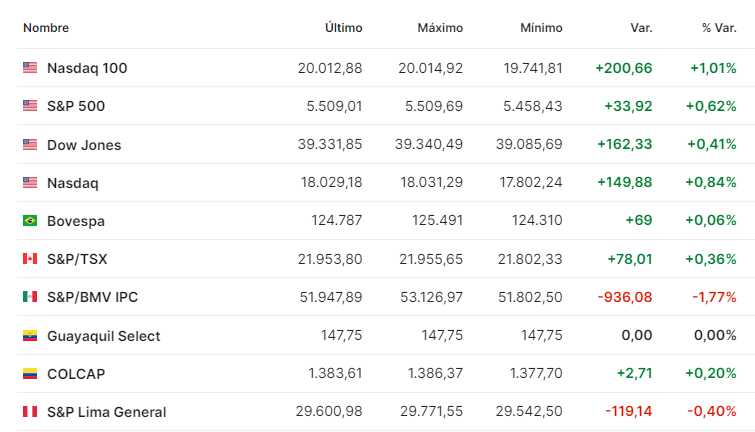Click the Brazil flag beside Bovespa
755x432 pixels.
pyautogui.click(x=30, y=221)
